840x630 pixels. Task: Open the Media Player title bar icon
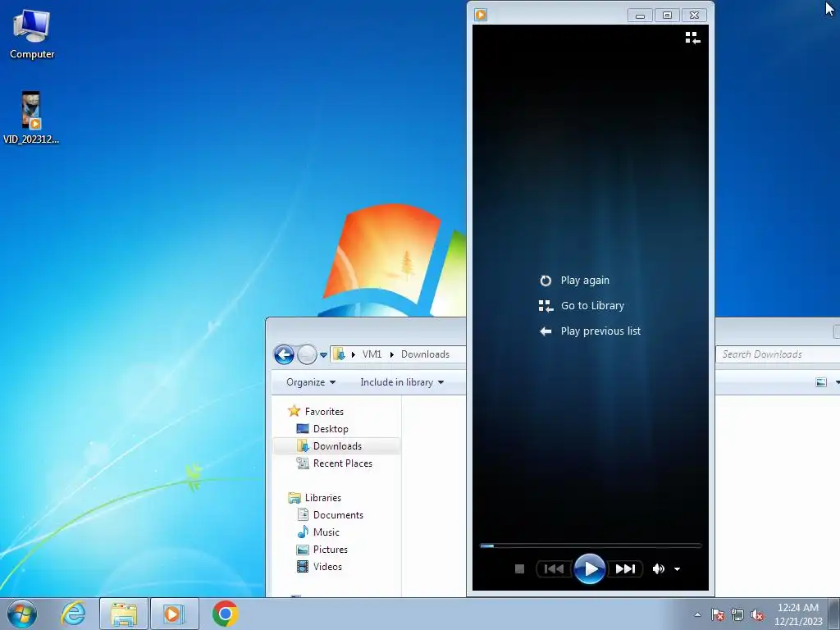[481, 15]
